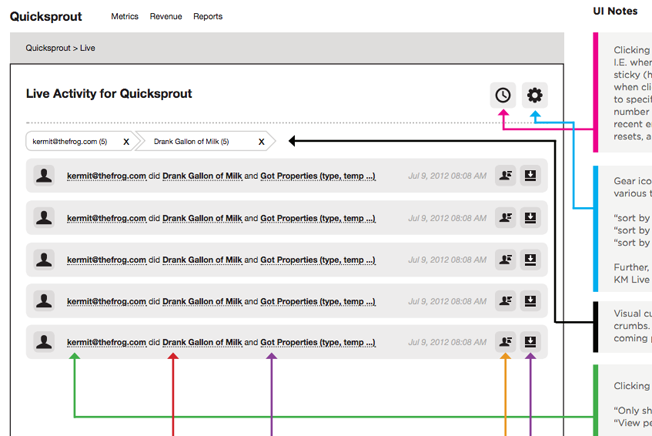Remove the kermit@thefrog.com (5) filter
652x436 pixels.
[126, 142]
